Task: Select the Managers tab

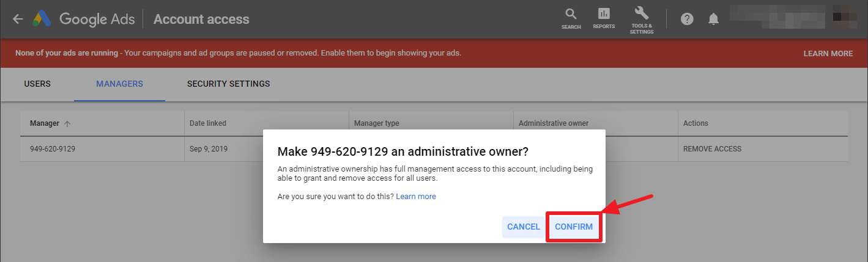Action: coord(119,84)
